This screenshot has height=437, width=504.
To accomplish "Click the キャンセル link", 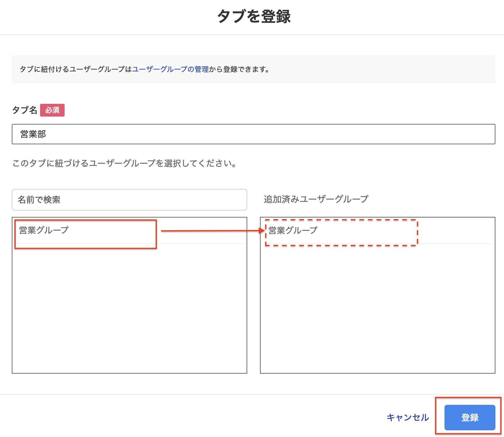I will [x=408, y=417].
